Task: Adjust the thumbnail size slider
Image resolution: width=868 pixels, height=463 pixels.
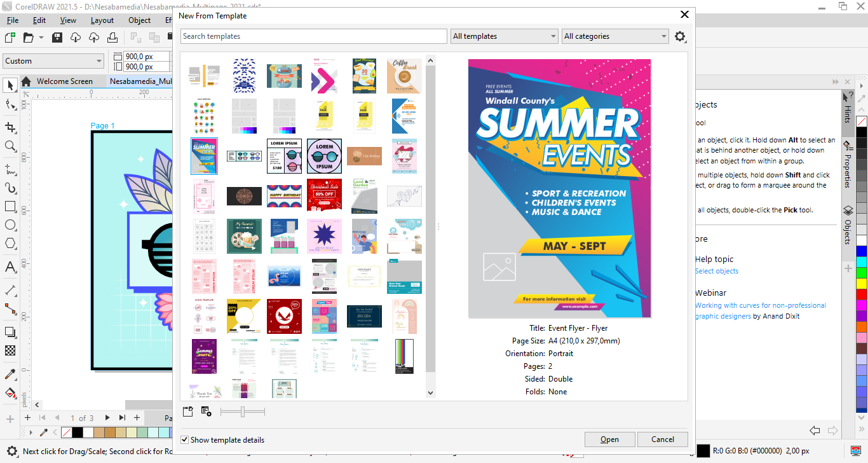Action: 243,412
